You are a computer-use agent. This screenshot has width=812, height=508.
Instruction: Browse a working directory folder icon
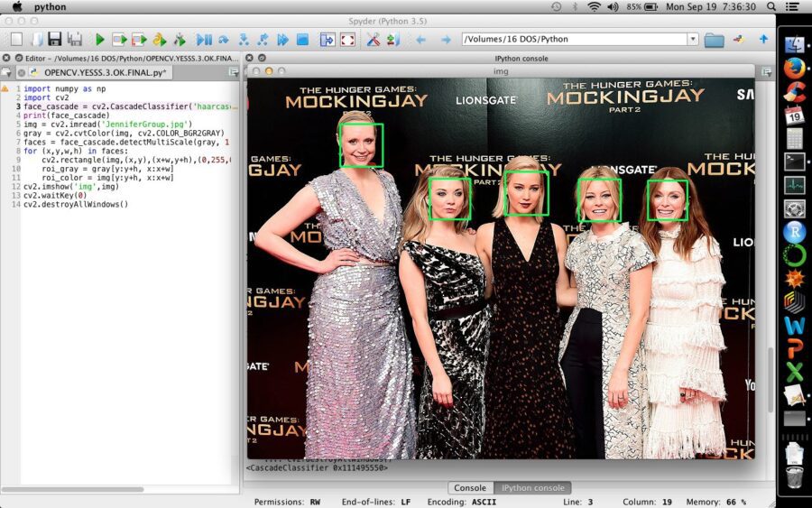pos(715,40)
